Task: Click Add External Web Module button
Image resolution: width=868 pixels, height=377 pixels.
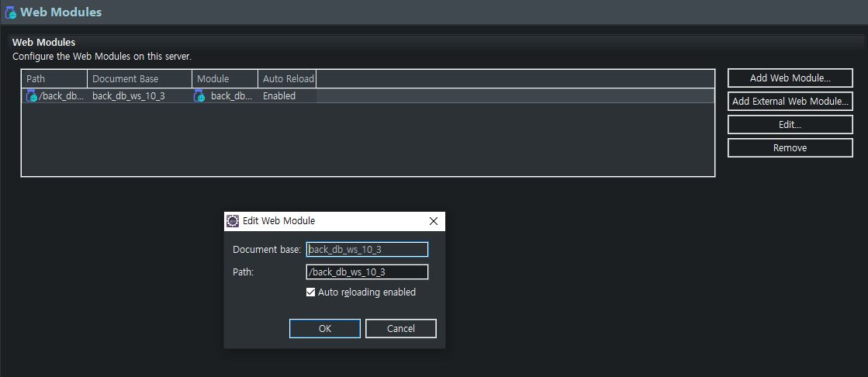Action: pyautogui.click(x=790, y=102)
